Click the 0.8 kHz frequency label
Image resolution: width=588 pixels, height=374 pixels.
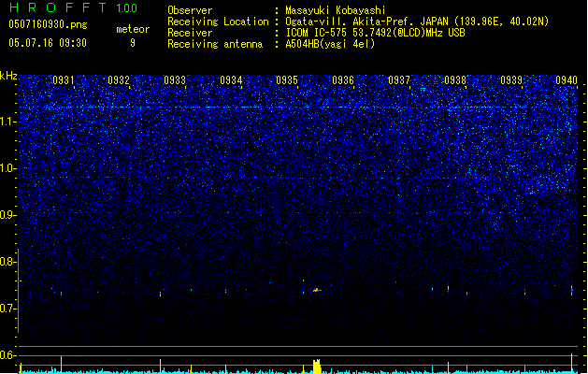click(7, 262)
